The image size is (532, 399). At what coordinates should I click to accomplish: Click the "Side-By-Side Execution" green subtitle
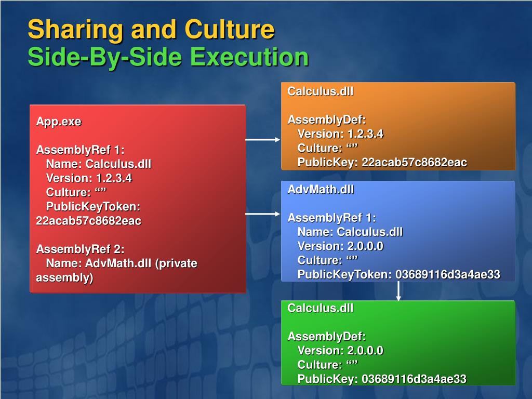point(168,57)
